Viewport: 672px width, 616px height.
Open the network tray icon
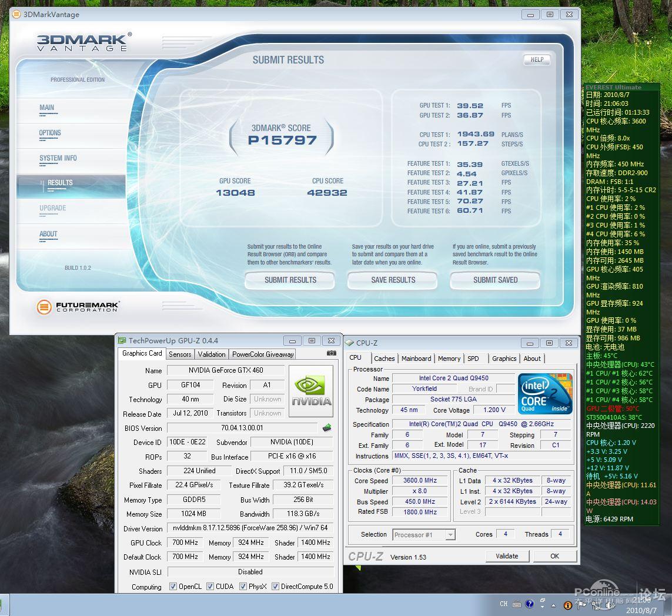pyautogui.click(x=596, y=605)
